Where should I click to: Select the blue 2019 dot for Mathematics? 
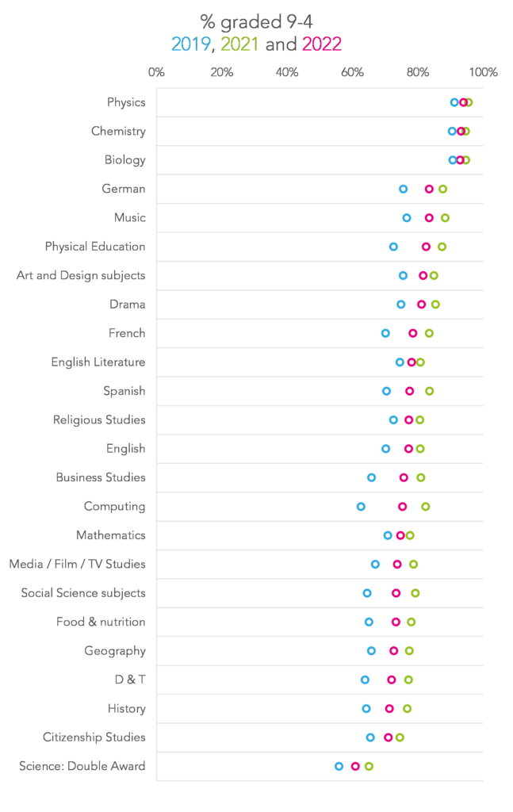coord(388,535)
